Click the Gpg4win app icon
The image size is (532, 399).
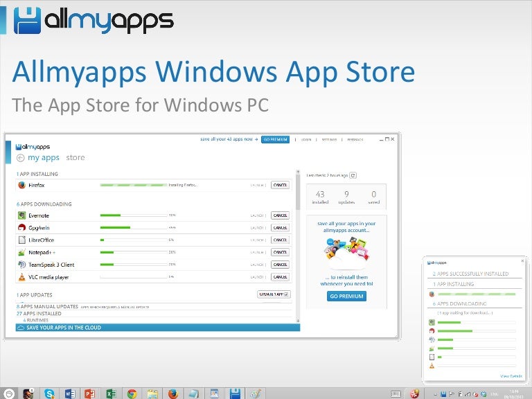pos(21,228)
